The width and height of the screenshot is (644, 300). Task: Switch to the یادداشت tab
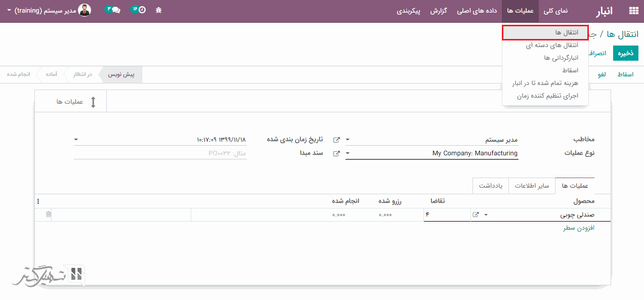pos(491,186)
